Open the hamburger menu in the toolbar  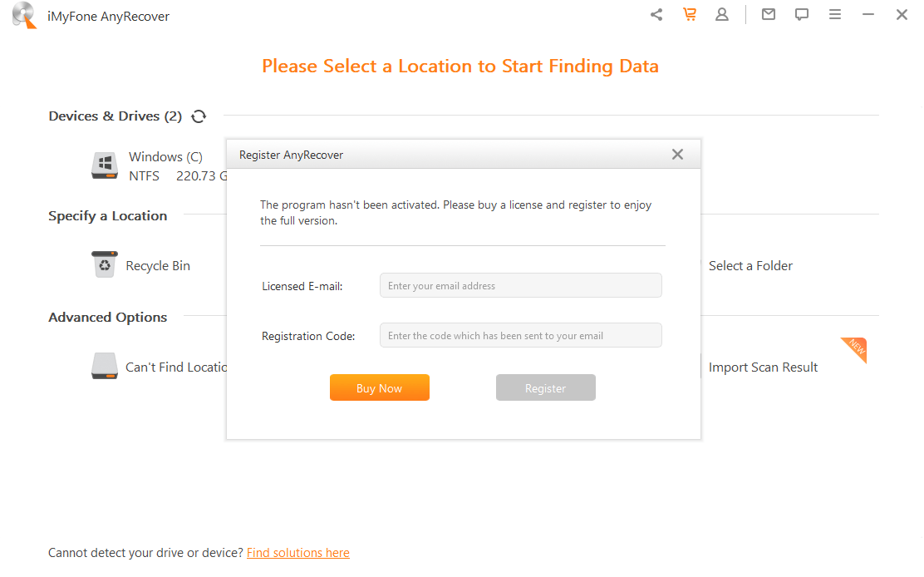click(x=835, y=14)
